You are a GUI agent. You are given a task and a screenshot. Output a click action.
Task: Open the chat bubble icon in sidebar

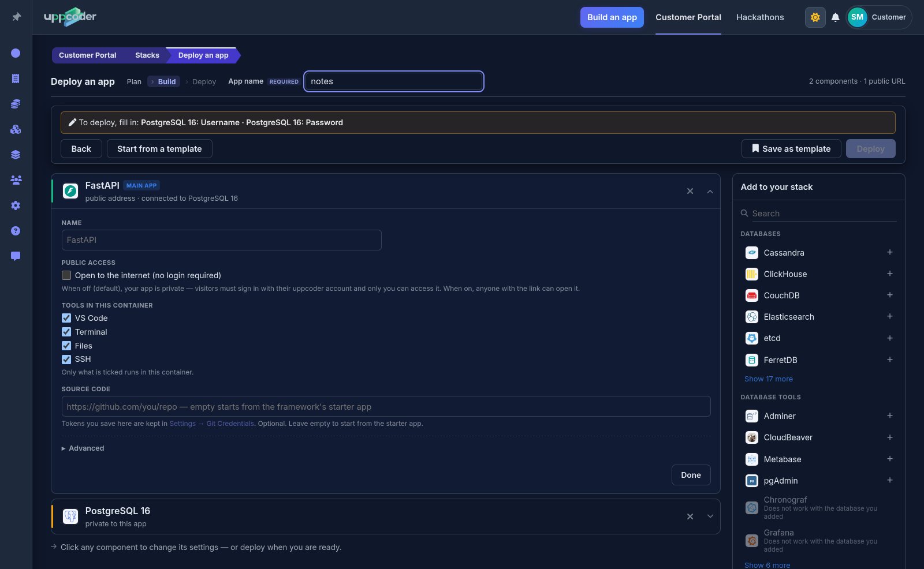pyautogui.click(x=16, y=256)
